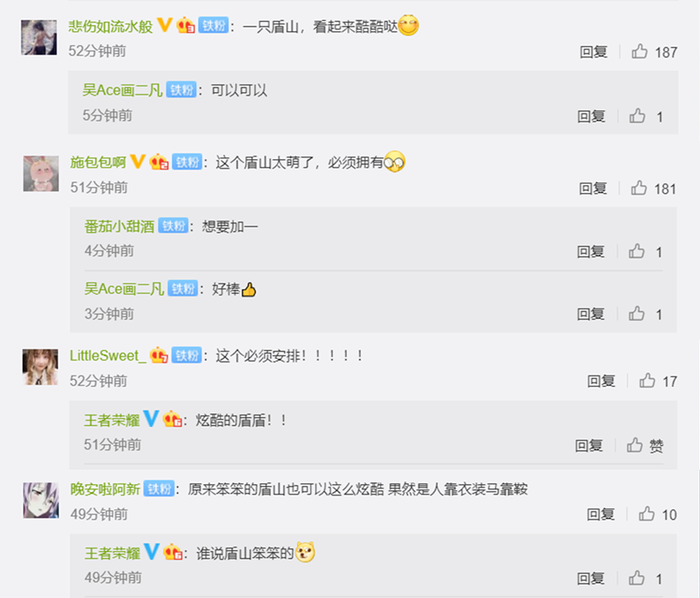Image resolution: width=700 pixels, height=598 pixels.
Task: Click the blue V badge on 王者荣耀's 炫酷的盾盾 reply
Action: pos(151,418)
